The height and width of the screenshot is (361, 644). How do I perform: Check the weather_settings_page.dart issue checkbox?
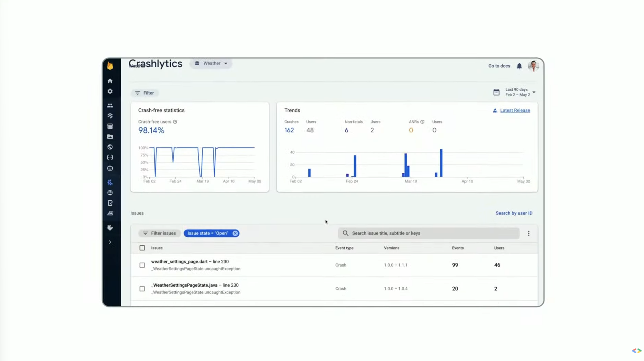tap(142, 265)
